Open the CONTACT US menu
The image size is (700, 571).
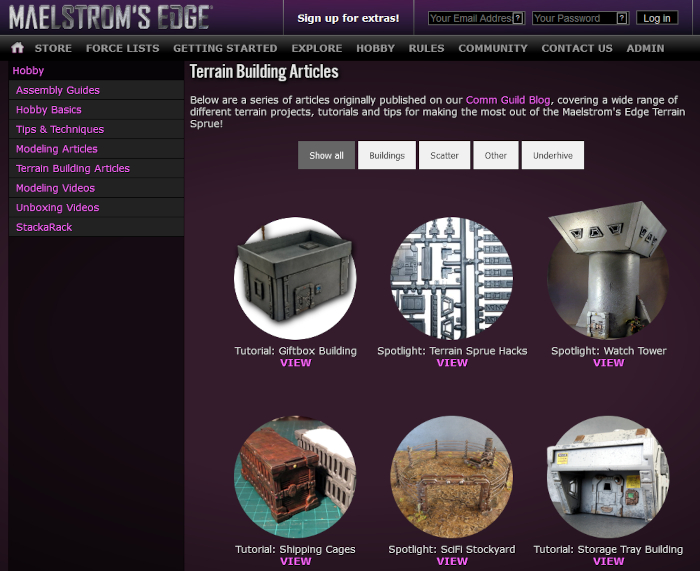577,48
